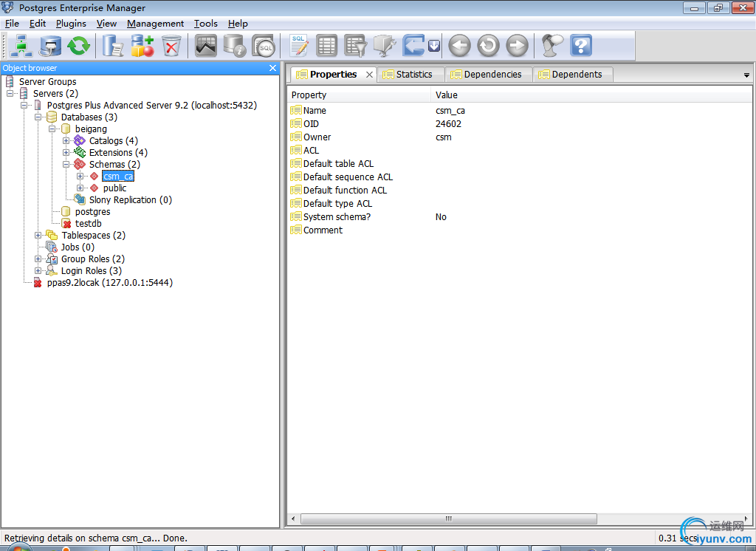Close the Properties tab
Image resolution: width=756 pixels, height=551 pixels.
pyautogui.click(x=369, y=75)
